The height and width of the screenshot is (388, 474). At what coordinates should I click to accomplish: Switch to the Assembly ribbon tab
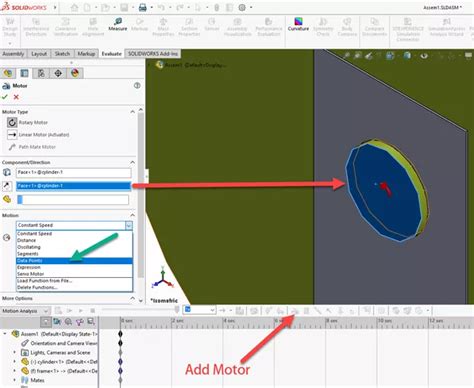(x=13, y=54)
